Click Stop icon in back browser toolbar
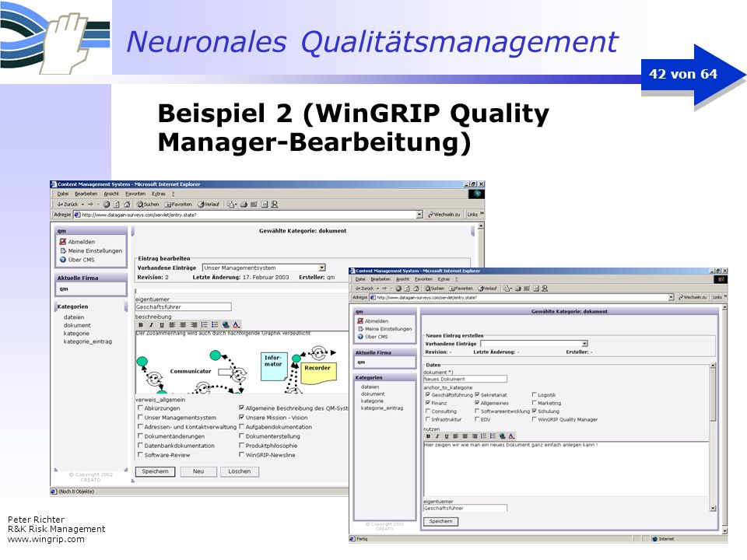This screenshot has width=747, height=560. point(107,205)
